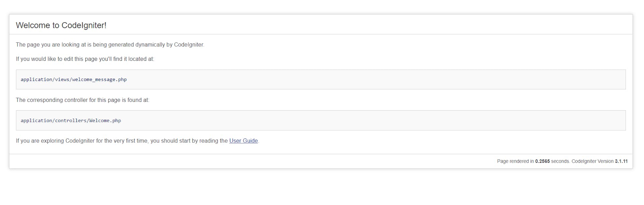Click the word "seconds" in the footer
The width and height of the screenshot is (644, 205).
(560, 161)
